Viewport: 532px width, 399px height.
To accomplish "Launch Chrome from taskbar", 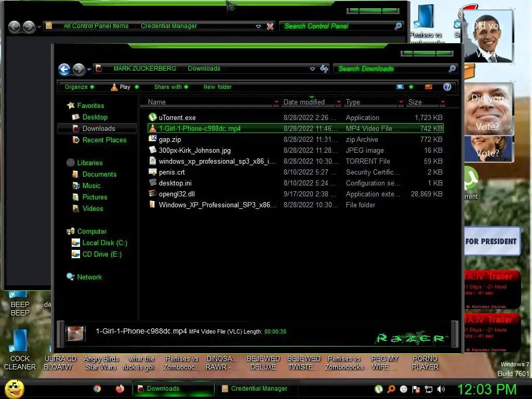I will pos(97,389).
